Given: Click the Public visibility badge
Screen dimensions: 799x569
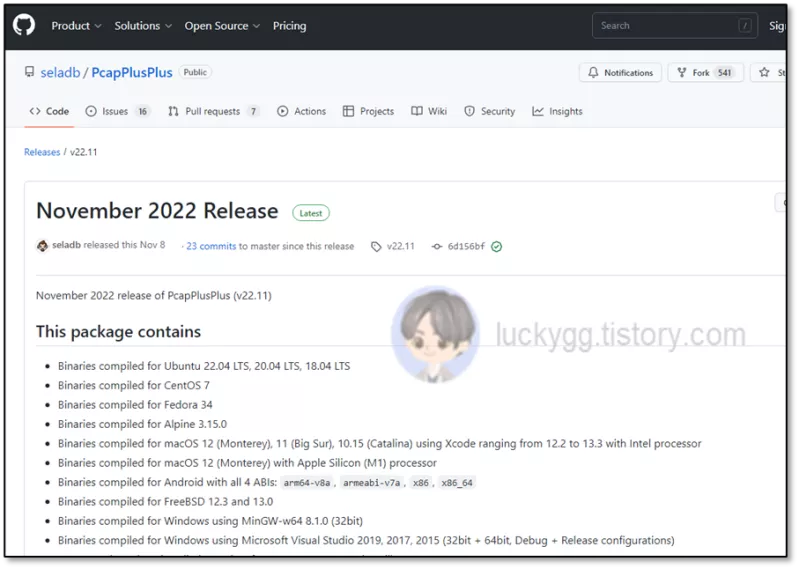Looking at the screenshot, I should coord(195,72).
